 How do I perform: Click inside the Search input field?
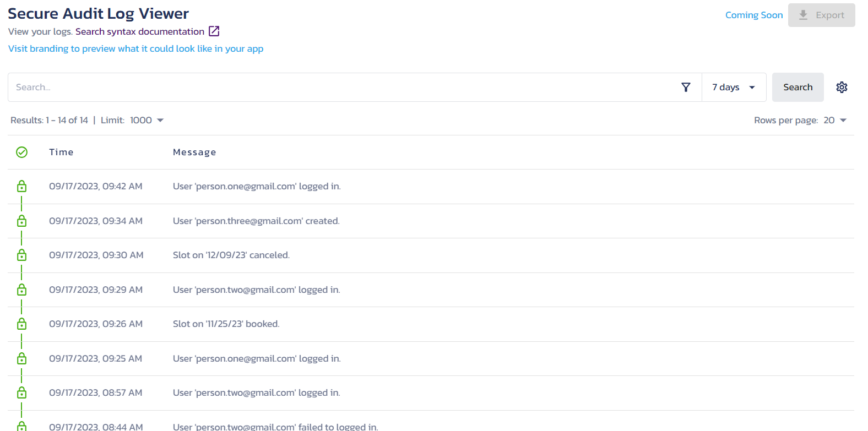pyautogui.click(x=220, y=87)
